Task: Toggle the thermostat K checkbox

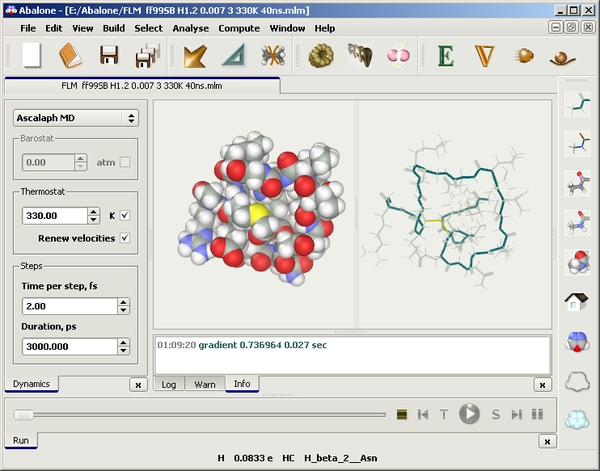Action: [x=125, y=215]
